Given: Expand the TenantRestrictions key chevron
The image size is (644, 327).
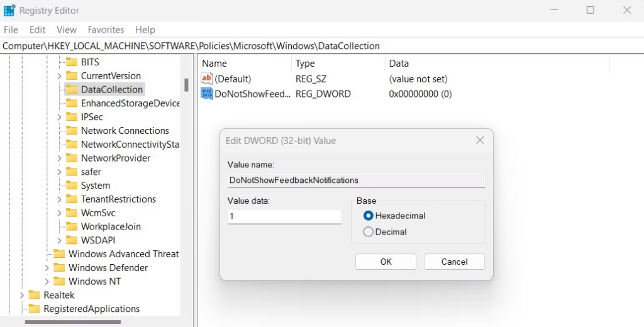Looking at the screenshot, I should click(x=59, y=199).
